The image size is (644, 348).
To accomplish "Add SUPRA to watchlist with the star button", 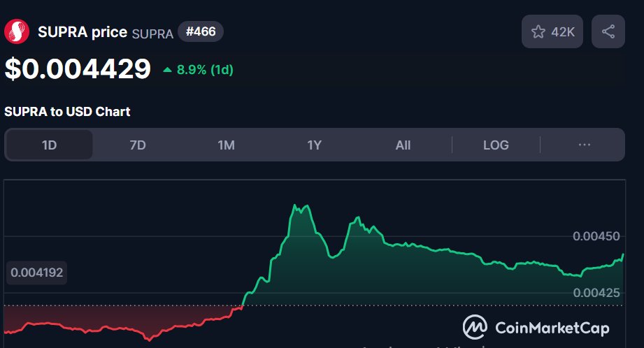I will pos(552,31).
